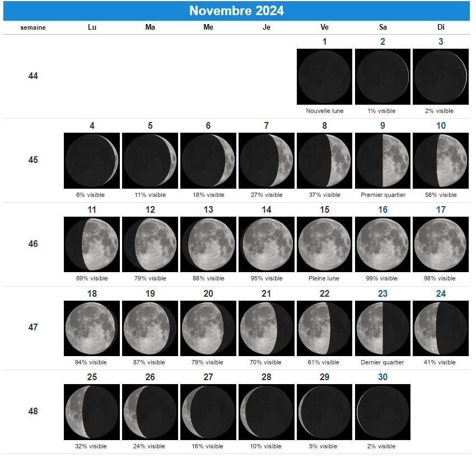The image size is (476, 458).
Task: Click the Dernier quartier moon image
Action: pyautogui.click(x=382, y=329)
